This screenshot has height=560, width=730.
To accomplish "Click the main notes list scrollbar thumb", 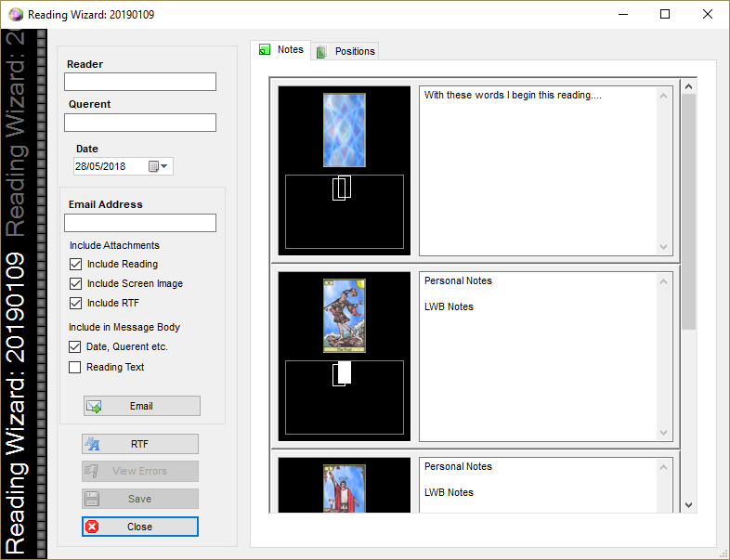I will pyautogui.click(x=688, y=212).
